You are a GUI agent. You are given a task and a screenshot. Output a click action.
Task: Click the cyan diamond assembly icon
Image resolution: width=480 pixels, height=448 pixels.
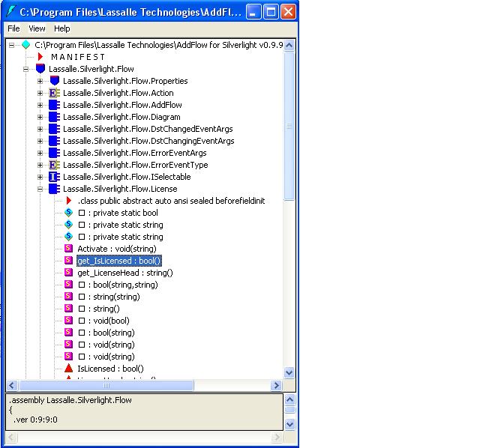click(26, 45)
